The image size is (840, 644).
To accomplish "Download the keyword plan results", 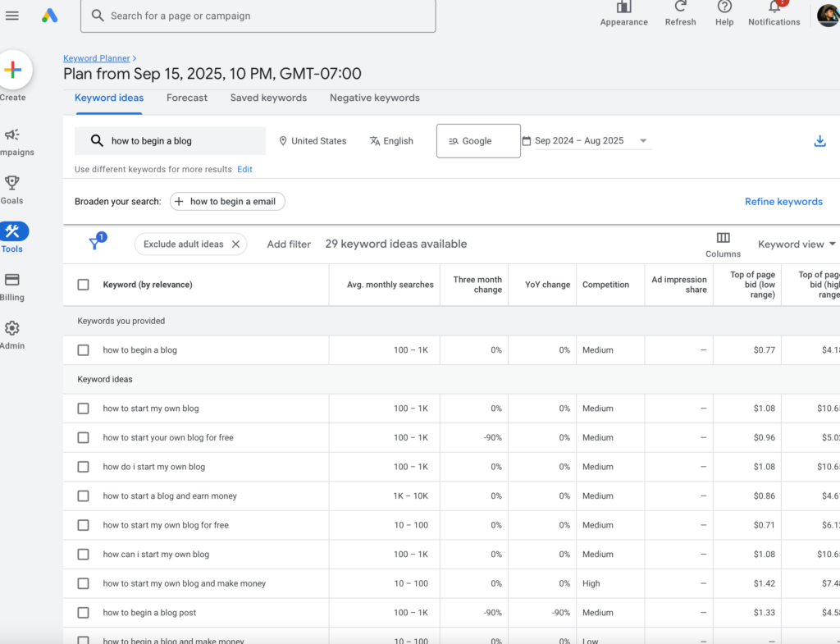I will click(x=819, y=140).
